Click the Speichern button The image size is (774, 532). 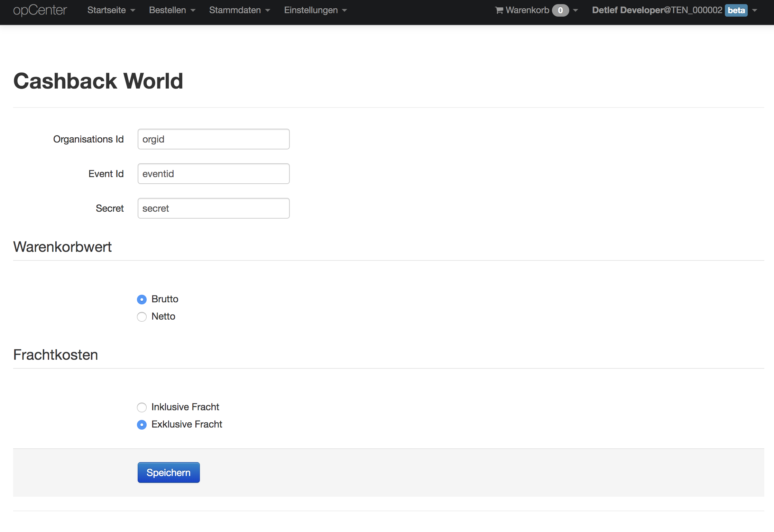coord(168,472)
